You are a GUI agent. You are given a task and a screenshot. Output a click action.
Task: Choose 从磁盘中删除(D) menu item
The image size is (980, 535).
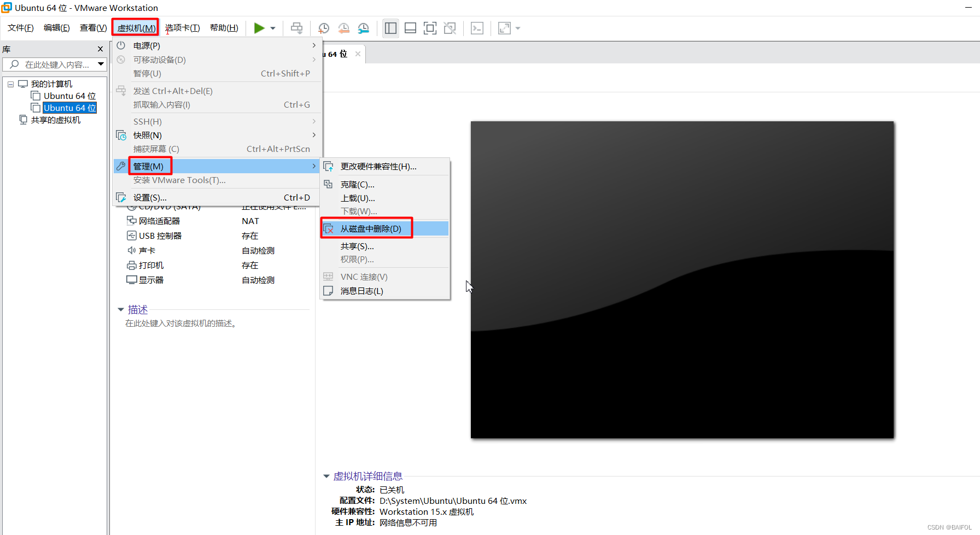tap(385, 228)
